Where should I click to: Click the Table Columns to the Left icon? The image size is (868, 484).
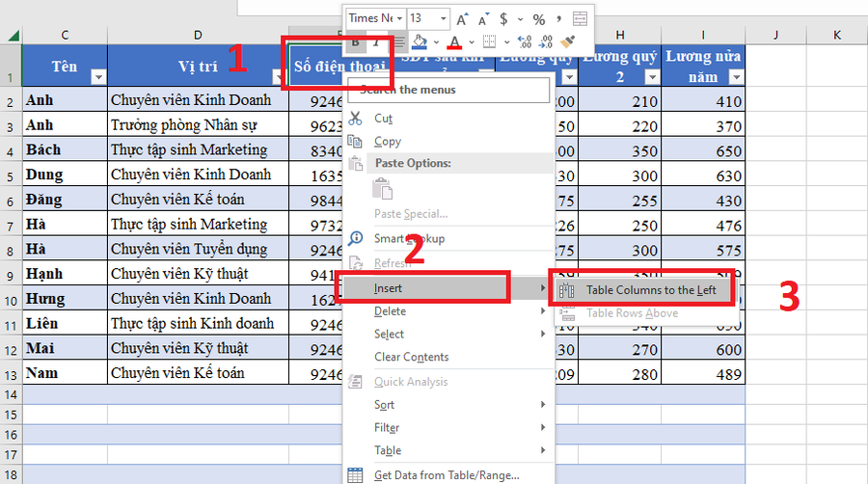point(566,290)
